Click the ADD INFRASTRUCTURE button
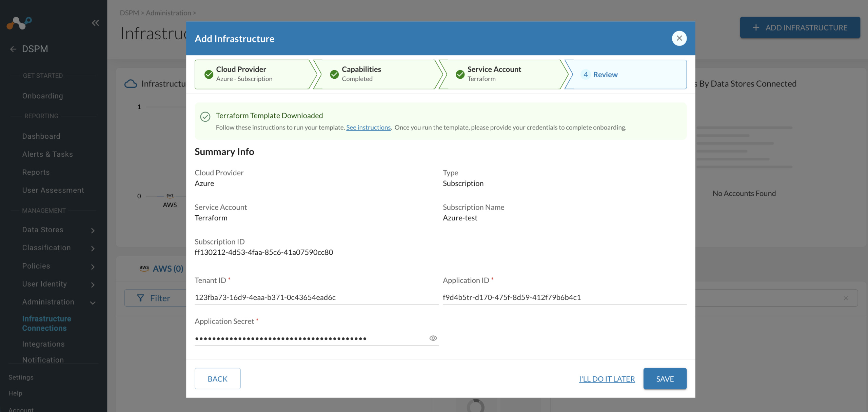 (800, 27)
